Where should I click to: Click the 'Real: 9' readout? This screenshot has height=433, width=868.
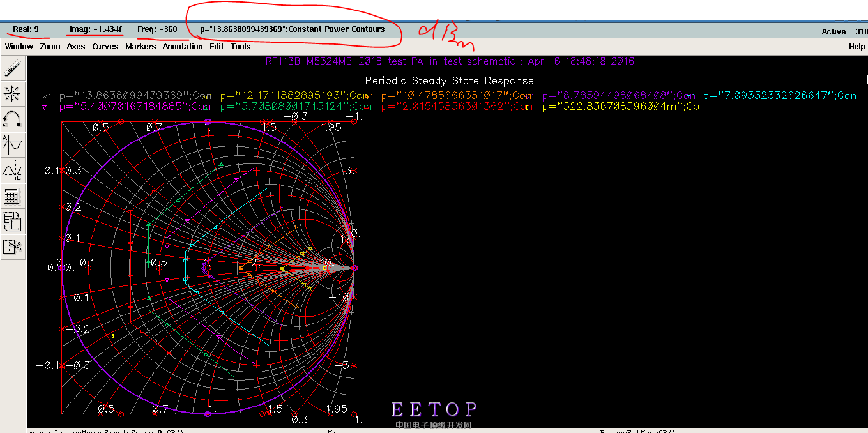(x=26, y=29)
